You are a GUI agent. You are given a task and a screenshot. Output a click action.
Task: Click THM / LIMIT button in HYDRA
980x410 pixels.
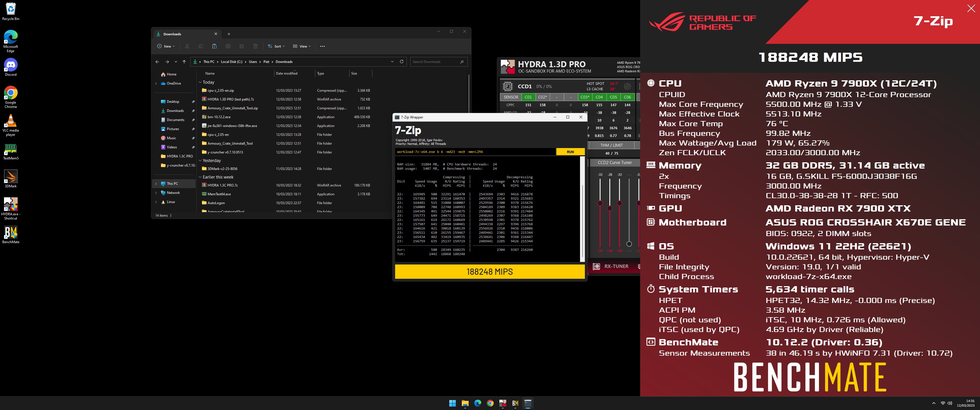pyautogui.click(x=611, y=145)
